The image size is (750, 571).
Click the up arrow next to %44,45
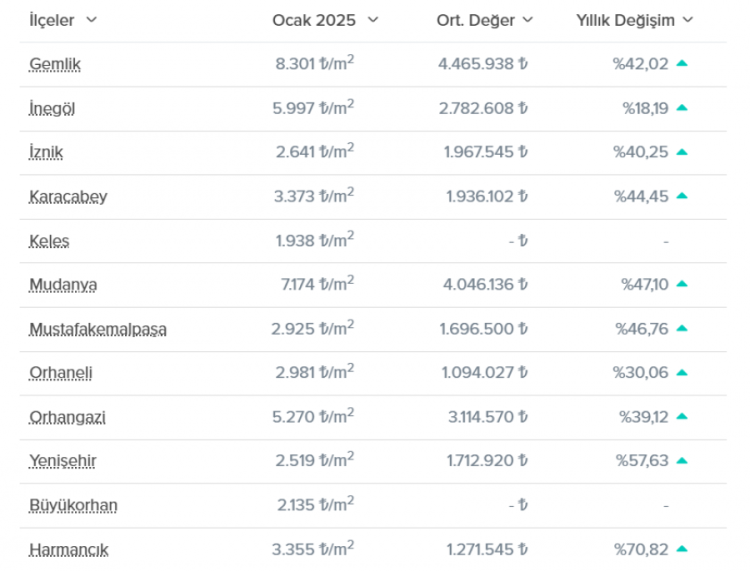tap(682, 196)
